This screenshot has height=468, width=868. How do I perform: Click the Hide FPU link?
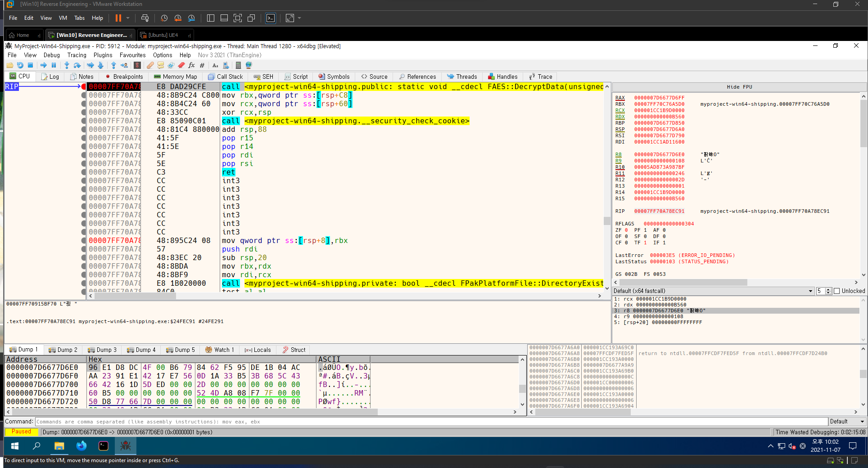tap(739, 86)
